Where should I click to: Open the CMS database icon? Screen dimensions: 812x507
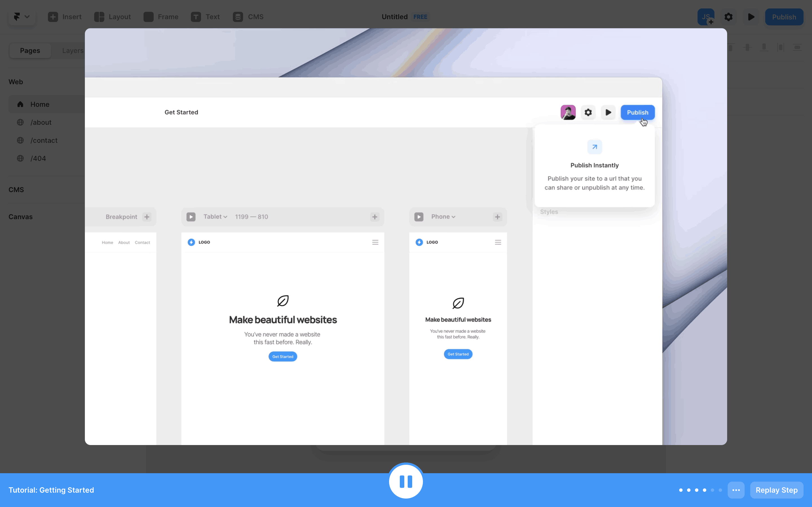click(x=238, y=17)
